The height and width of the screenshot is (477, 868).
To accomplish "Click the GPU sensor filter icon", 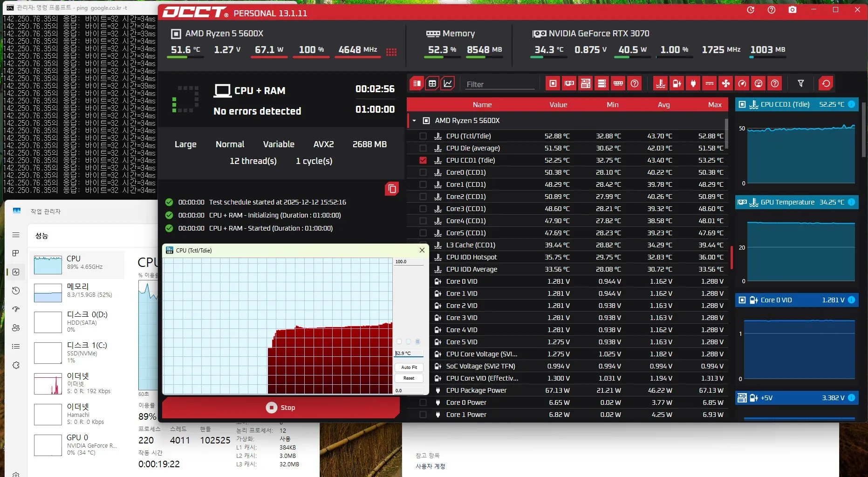I will [569, 83].
